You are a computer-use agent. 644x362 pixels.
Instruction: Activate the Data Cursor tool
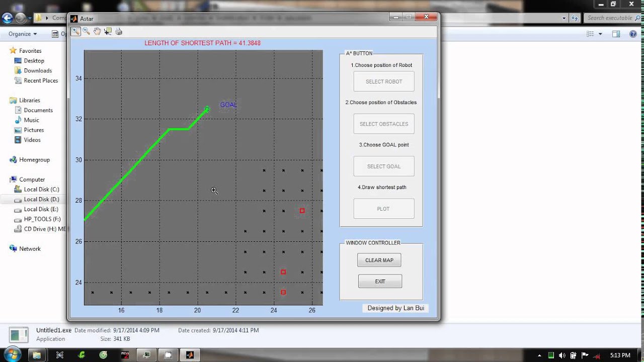point(108,31)
